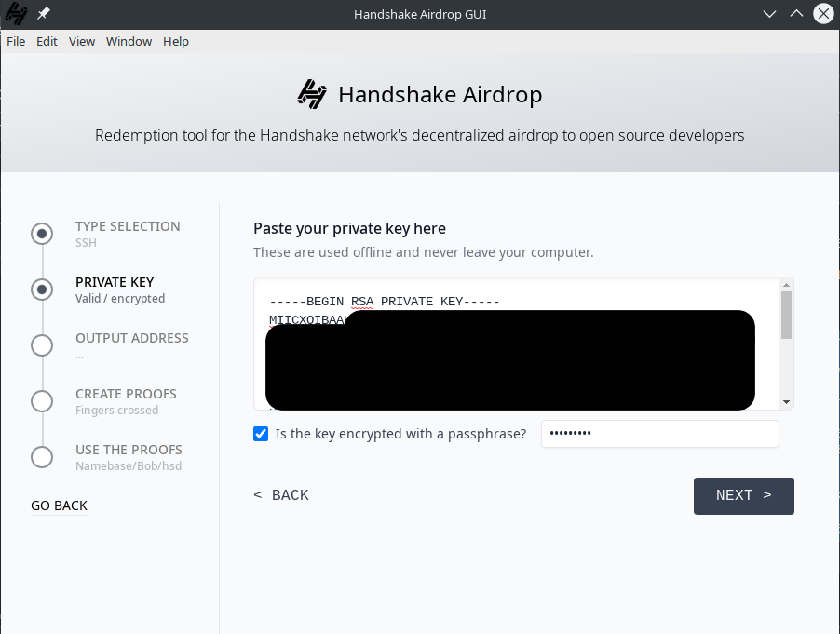Toggle the pin window icon
Screen dimensions: 840x634
tap(44, 13)
